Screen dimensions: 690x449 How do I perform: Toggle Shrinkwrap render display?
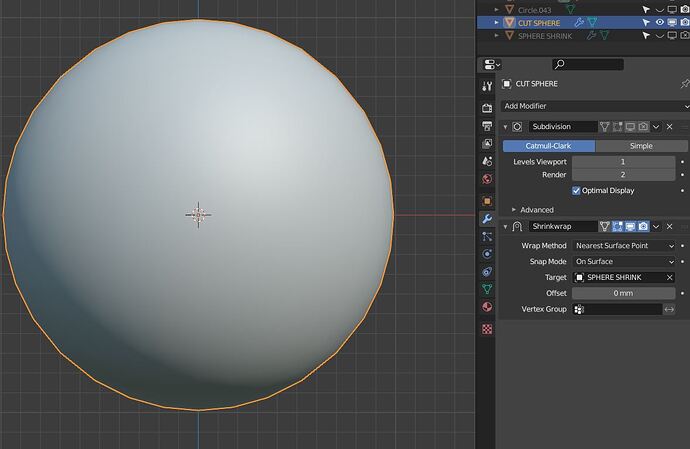(643, 226)
